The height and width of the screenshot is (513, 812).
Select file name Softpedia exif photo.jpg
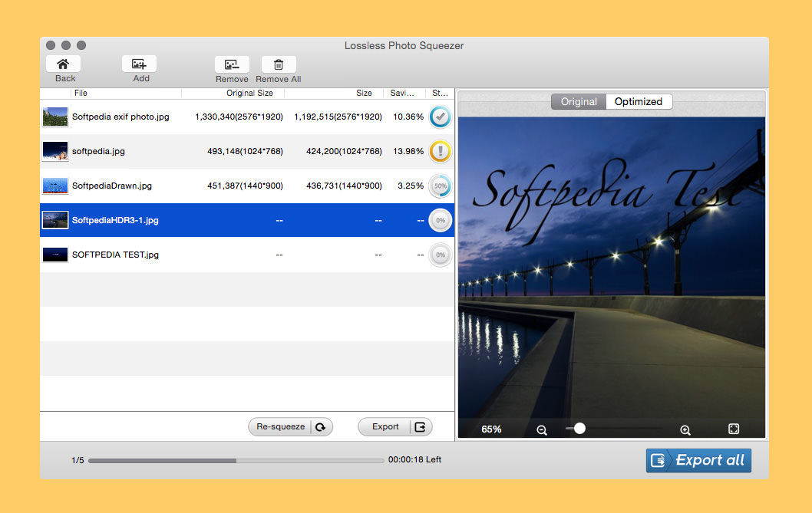coord(120,117)
